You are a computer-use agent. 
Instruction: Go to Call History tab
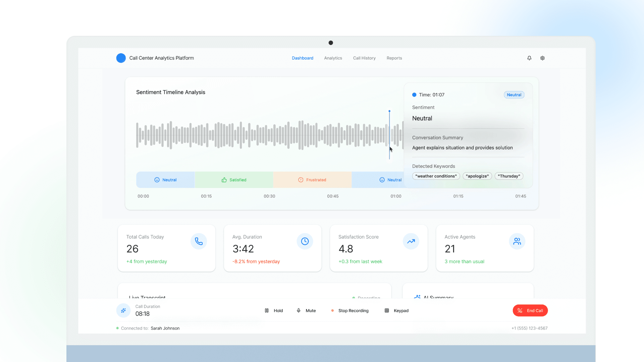(364, 58)
